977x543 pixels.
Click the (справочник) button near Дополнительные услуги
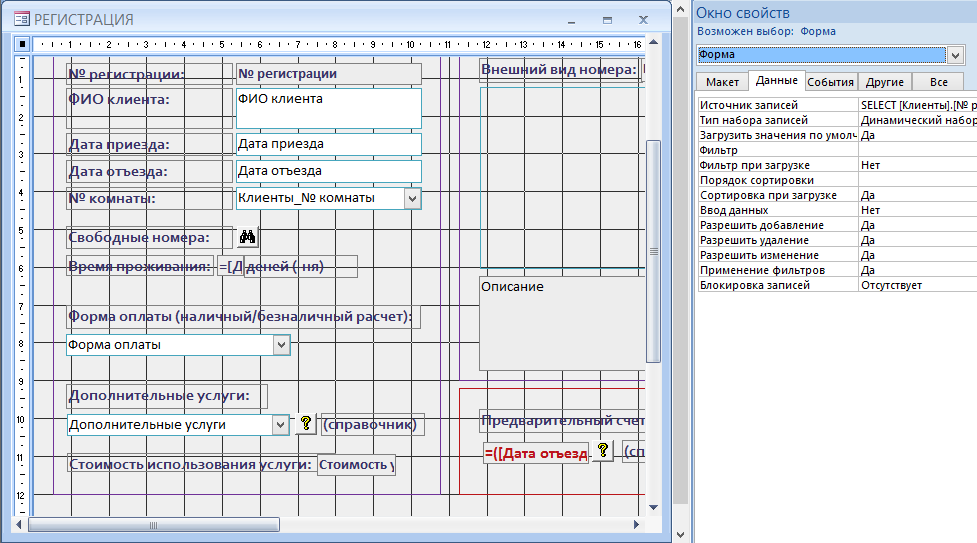click(x=372, y=425)
